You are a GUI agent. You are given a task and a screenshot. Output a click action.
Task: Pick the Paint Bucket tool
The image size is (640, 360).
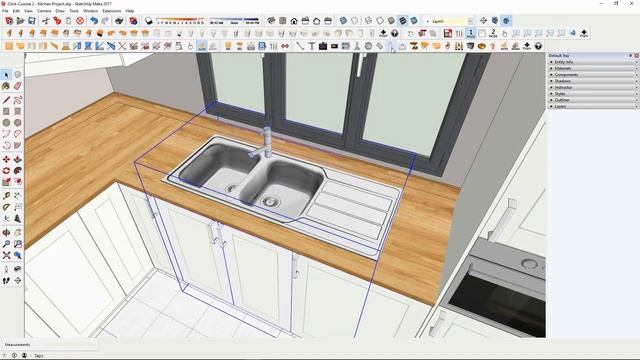click(6, 86)
